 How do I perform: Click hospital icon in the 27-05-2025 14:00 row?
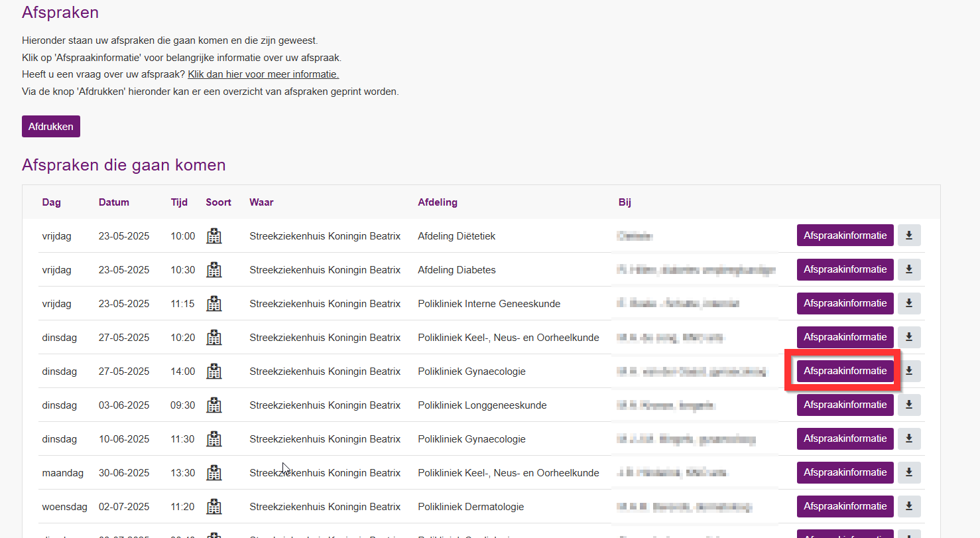pyautogui.click(x=214, y=371)
